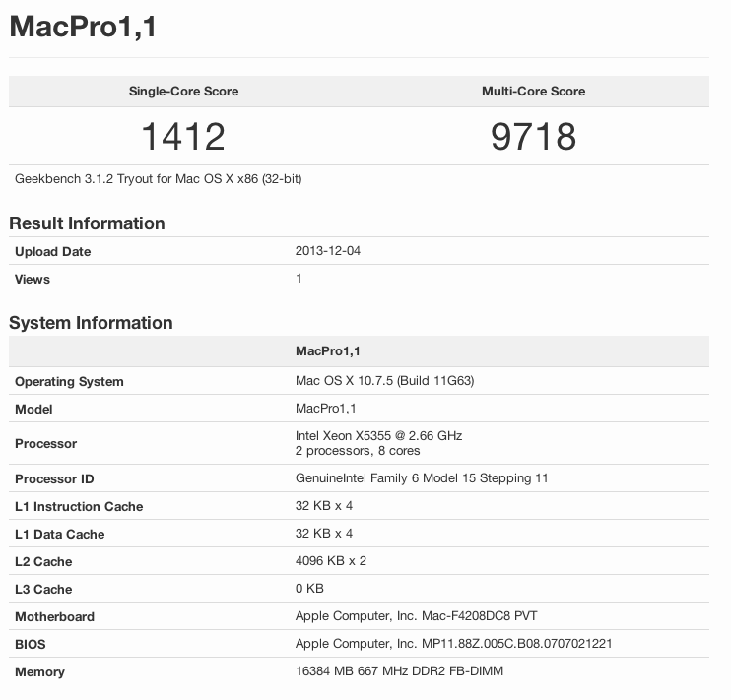The image size is (731, 700).
Task: Select the Single-Core Score header
Action: pyautogui.click(x=183, y=91)
